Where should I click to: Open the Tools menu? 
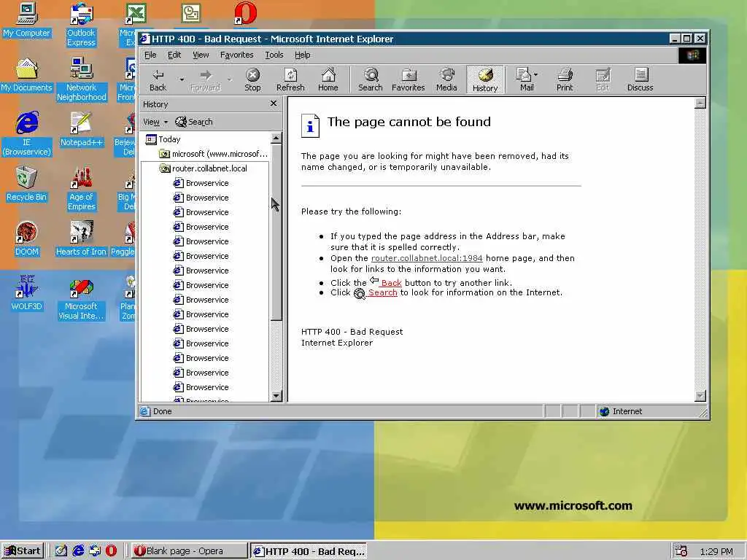click(274, 55)
